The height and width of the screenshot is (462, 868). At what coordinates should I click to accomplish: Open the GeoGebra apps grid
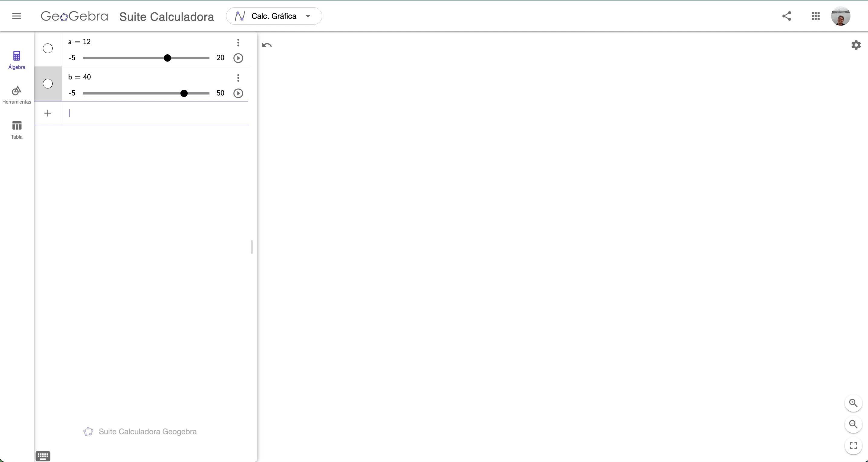815,16
